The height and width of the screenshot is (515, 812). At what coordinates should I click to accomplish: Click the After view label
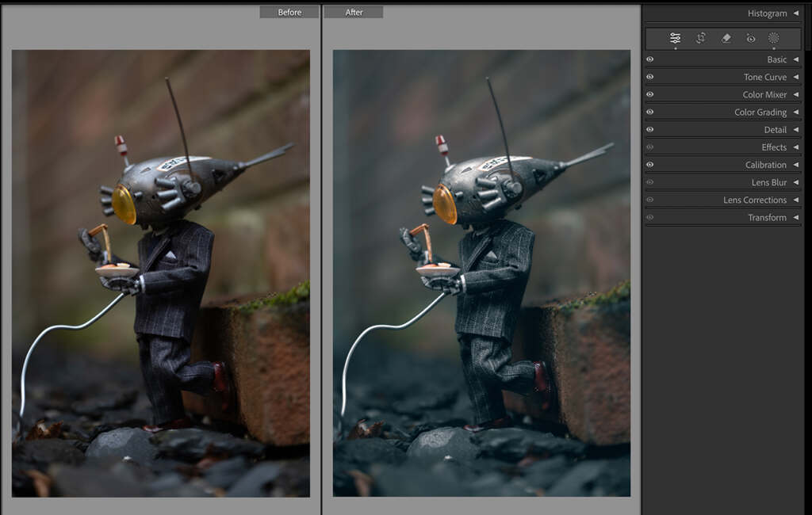354,12
